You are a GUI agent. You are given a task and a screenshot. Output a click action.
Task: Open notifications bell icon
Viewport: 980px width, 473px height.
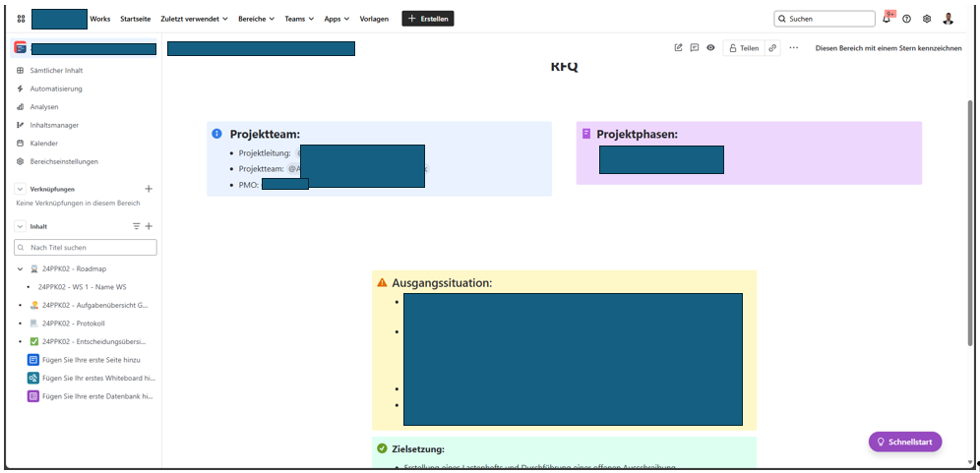887,19
